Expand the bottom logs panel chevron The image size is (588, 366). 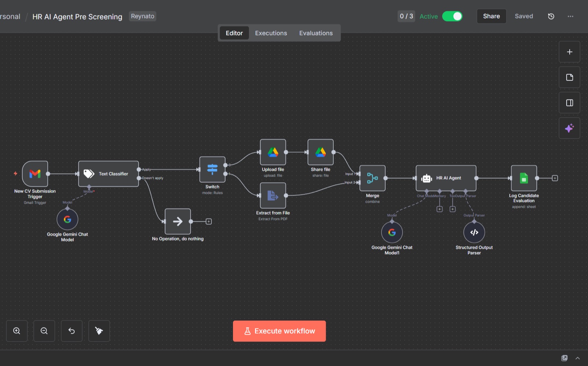pos(578,358)
